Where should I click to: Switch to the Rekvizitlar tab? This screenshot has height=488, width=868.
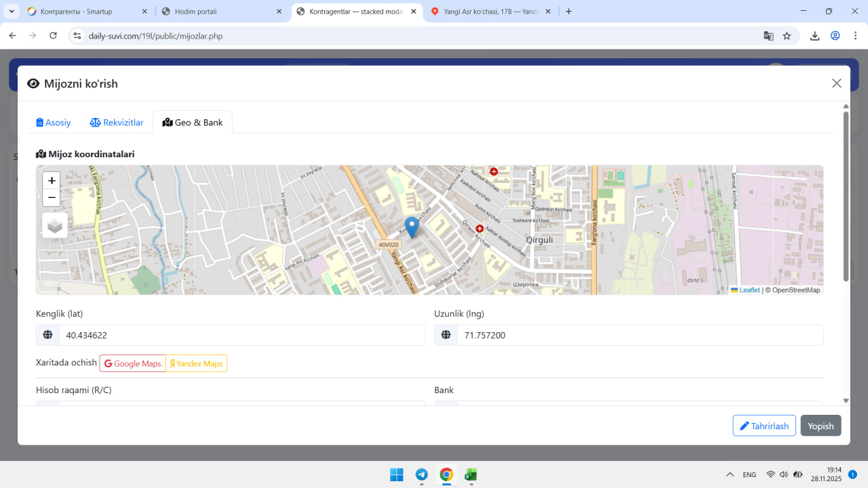pyautogui.click(x=117, y=123)
